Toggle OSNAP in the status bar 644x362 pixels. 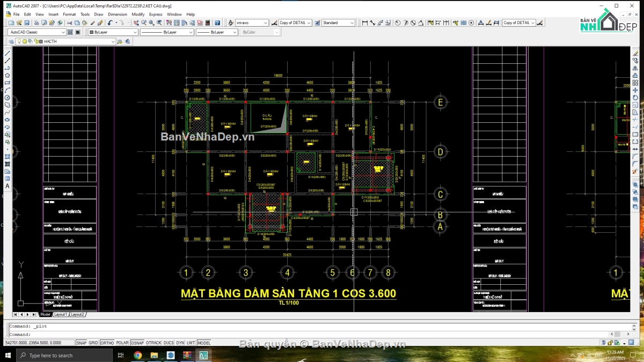coord(137,343)
